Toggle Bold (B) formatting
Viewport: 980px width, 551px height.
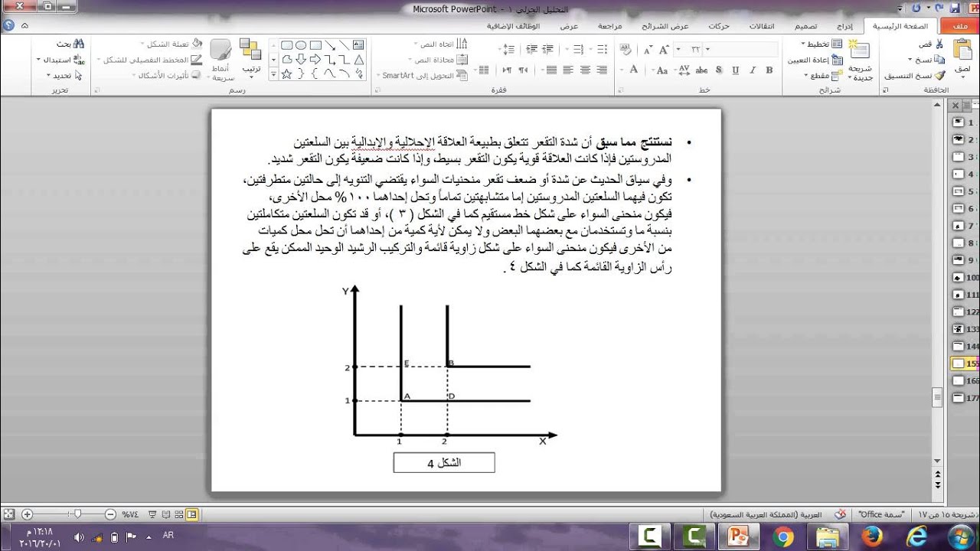click(x=769, y=70)
